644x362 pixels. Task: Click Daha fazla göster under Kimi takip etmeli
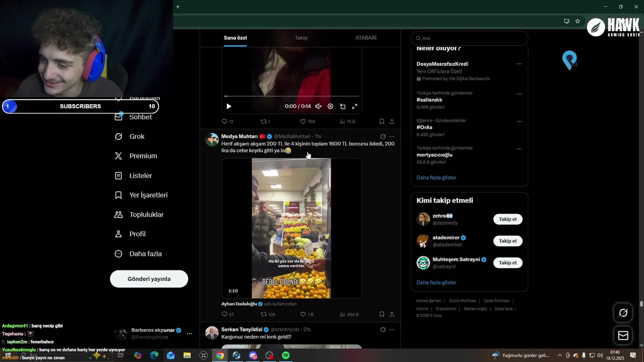436,283
